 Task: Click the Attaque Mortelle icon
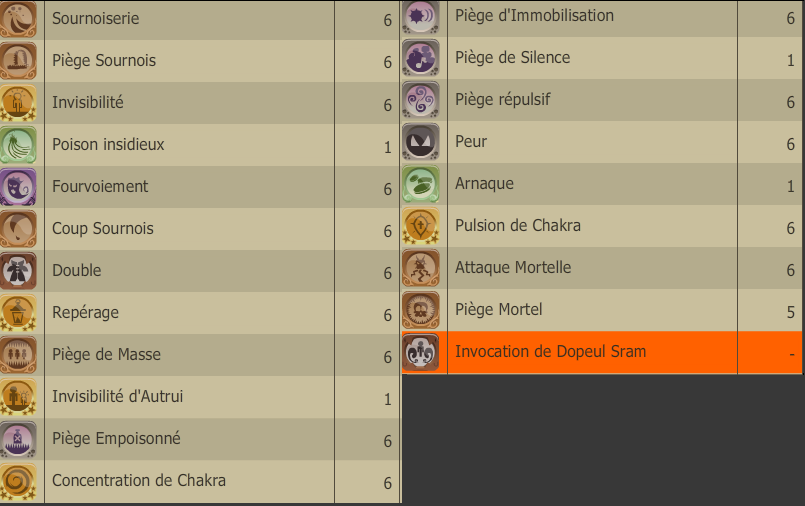(421, 268)
